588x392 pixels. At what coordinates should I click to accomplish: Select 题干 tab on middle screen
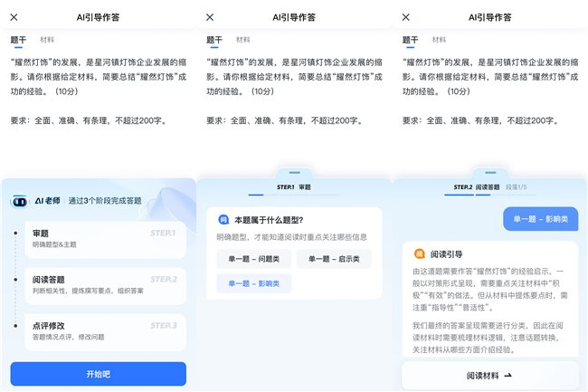coord(214,40)
